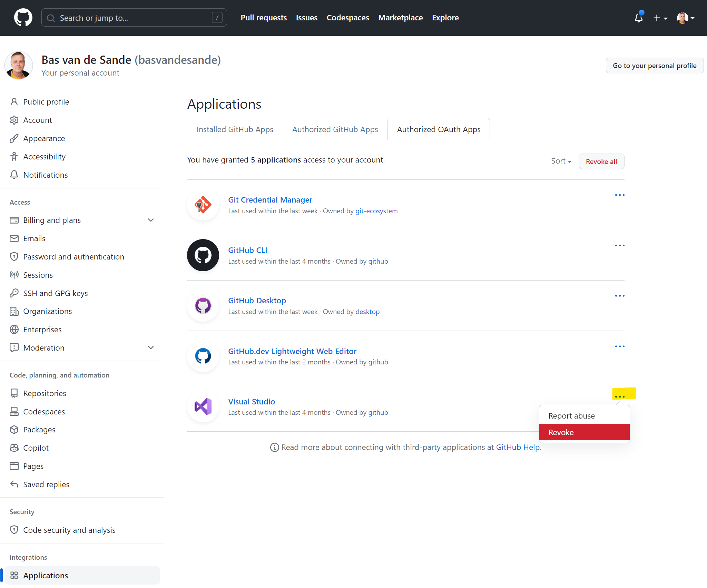
Task: Click the GitHub Desktop purple app icon
Action: 203,306
